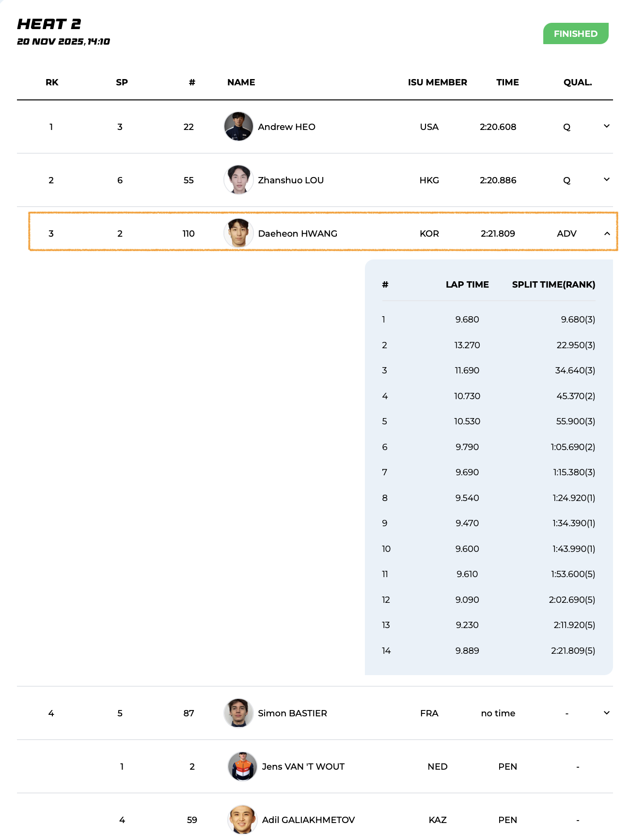
Task: Click Adil GALIAKHMETOV's profile photo
Action: coord(242,820)
